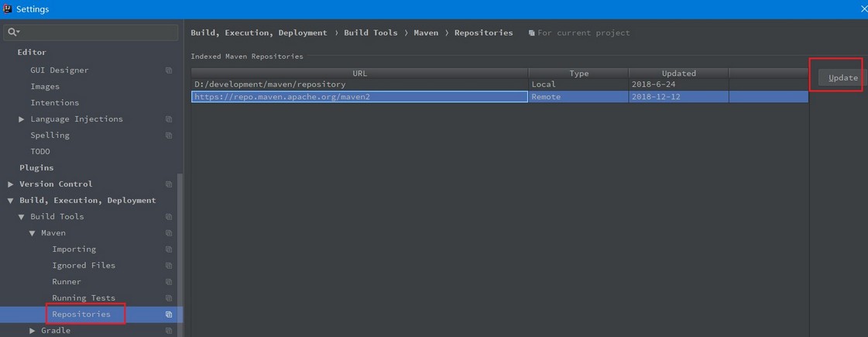Select the Runner settings under Maven

pos(67,281)
